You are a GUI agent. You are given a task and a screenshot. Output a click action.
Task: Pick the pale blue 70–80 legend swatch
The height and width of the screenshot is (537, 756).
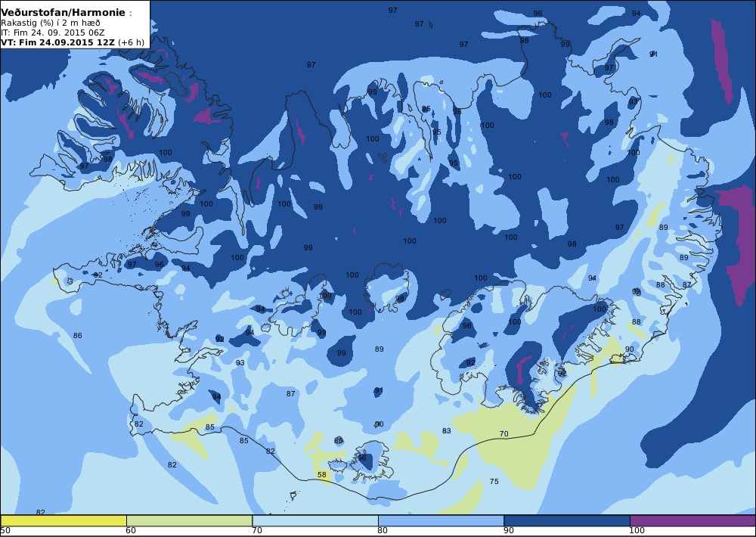[x=315, y=520]
